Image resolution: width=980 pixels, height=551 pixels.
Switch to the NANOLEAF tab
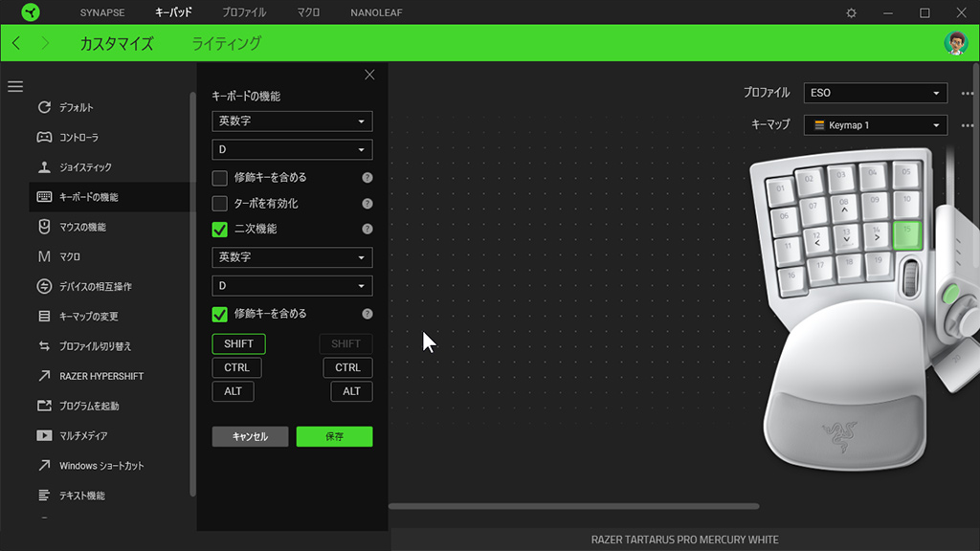click(376, 12)
